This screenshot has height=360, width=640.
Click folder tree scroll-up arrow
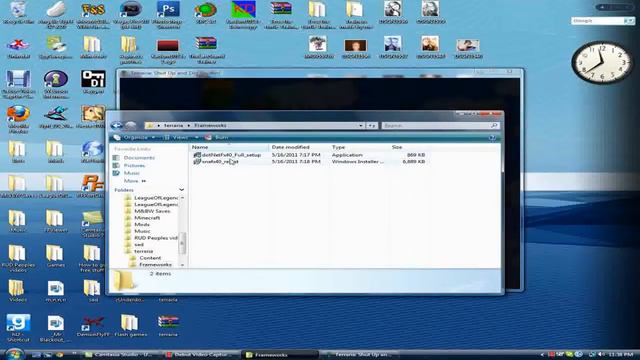[182, 198]
